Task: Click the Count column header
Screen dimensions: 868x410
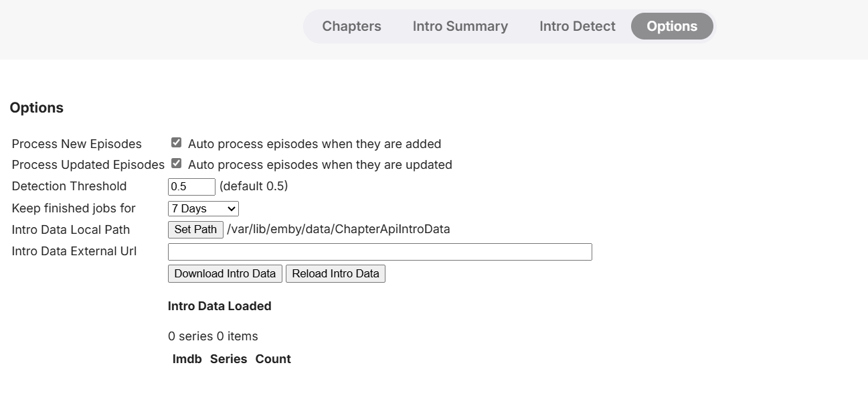Action: pos(273,359)
